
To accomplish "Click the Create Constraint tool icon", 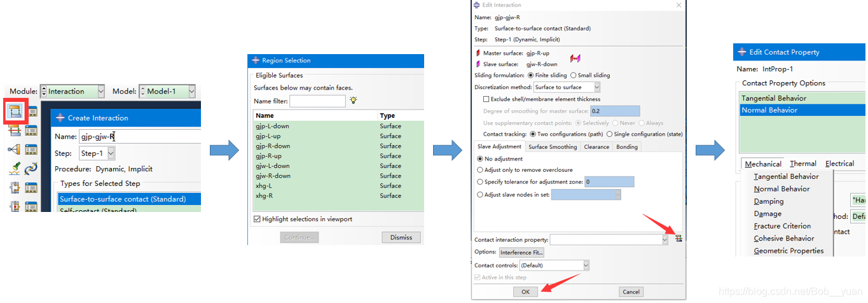I will click(x=15, y=149).
